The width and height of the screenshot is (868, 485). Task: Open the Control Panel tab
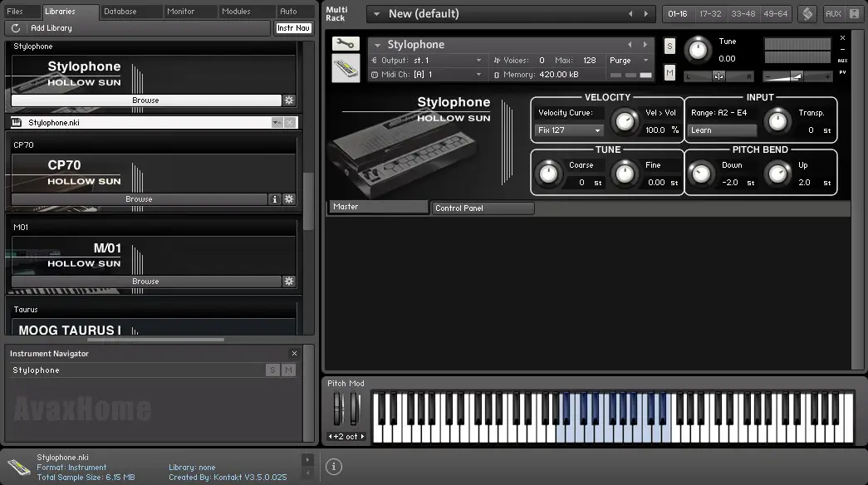tap(483, 208)
